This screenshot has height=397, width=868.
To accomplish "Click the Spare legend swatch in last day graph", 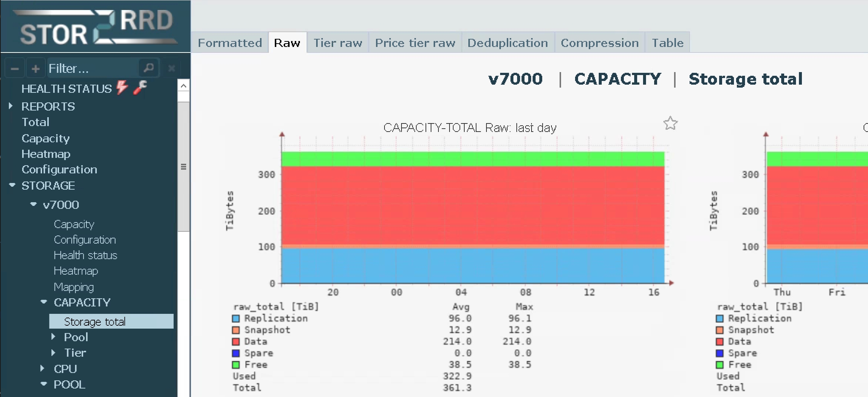I will click(236, 353).
